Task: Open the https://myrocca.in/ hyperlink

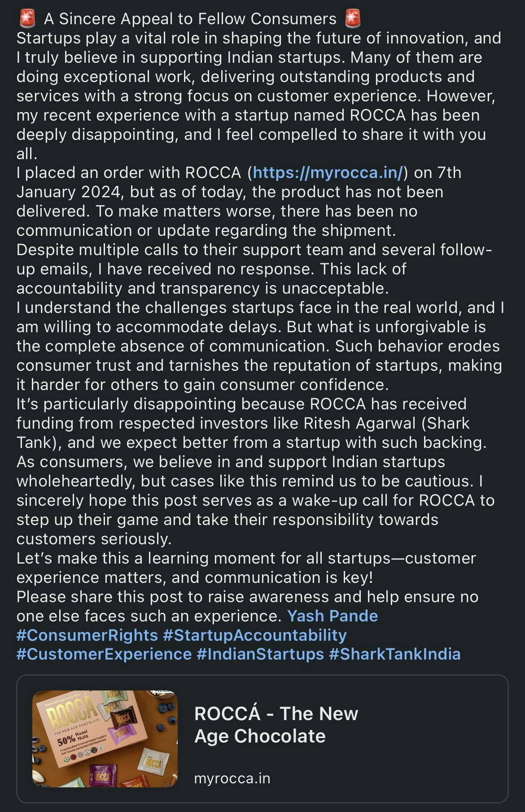Action: (328, 173)
